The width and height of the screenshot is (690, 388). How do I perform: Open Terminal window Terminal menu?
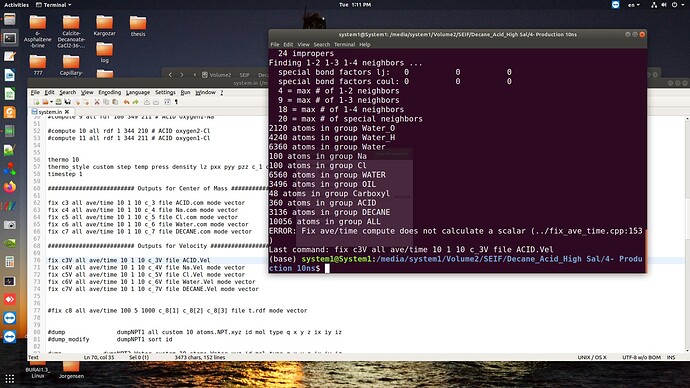[344, 44]
